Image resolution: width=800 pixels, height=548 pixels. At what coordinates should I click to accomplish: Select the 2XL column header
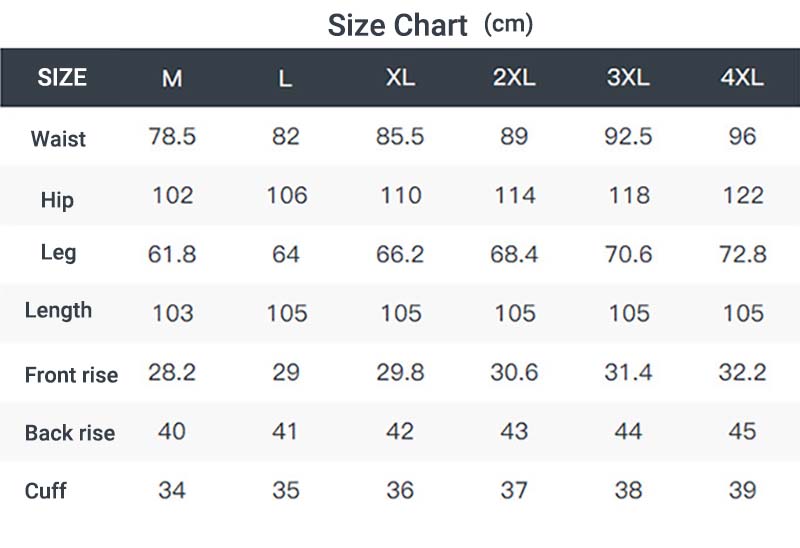tap(514, 78)
